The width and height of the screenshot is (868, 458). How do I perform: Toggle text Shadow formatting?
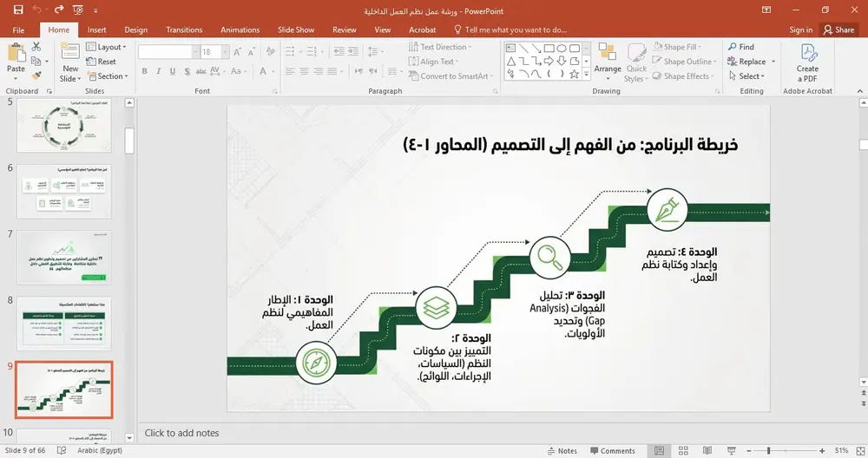click(187, 71)
